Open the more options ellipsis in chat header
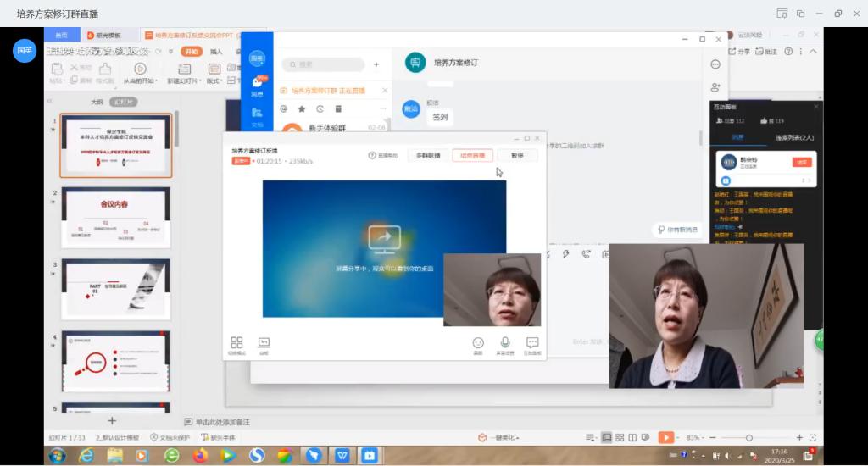Image resolution: width=868 pixels, height=466 pixels. tap(715, 64)
